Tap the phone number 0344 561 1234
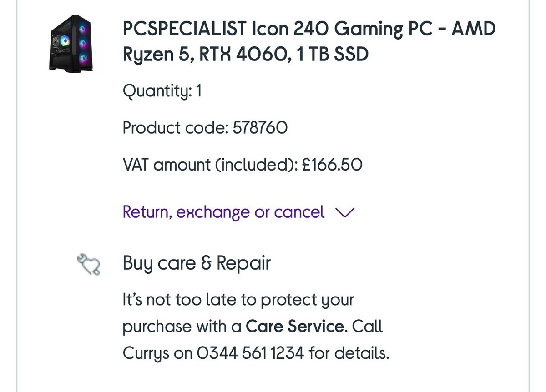Viewport: 546px width, 392px height. [x=251, y=353]
